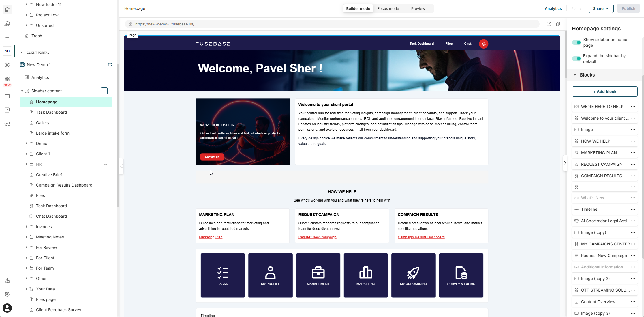Select Gallery page in sidebar
644x317 pixels.
click(66, 123)
